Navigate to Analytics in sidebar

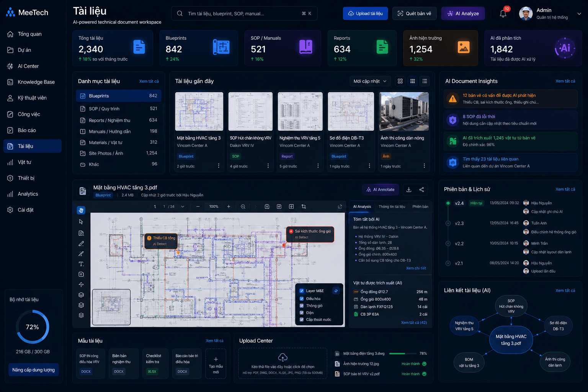click(33, 194)
